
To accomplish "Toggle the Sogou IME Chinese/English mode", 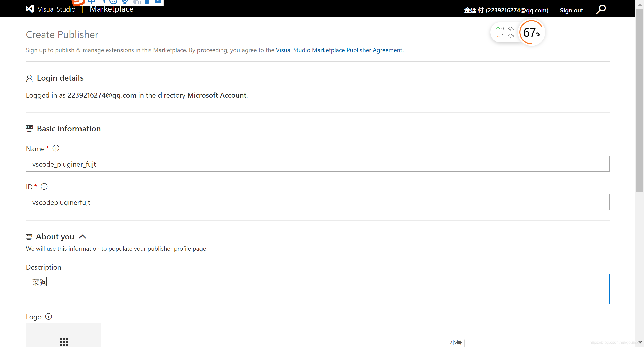I will coord(92,2).
